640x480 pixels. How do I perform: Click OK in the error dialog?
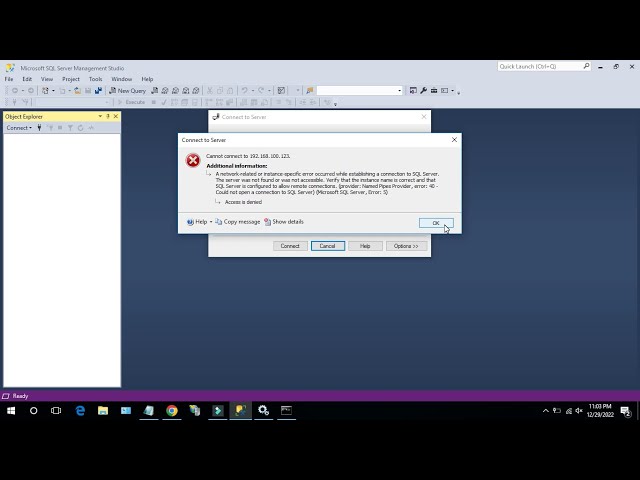[436, 223]
